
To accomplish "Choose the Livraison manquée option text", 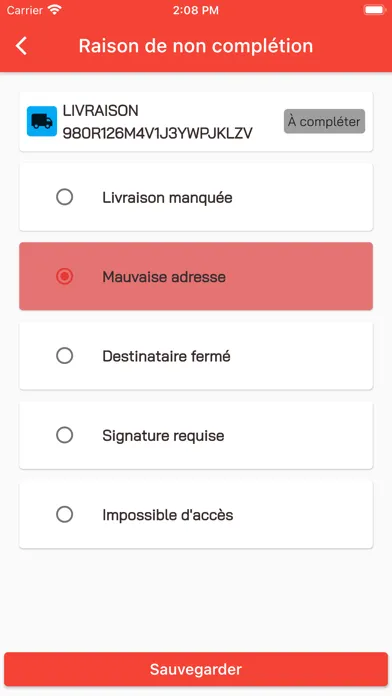I will pos(167,198).
